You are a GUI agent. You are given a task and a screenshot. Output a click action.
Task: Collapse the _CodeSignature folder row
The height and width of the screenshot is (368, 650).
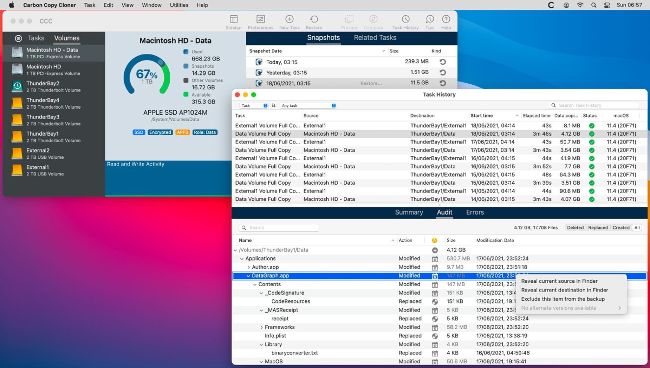[x=262, y=293]
